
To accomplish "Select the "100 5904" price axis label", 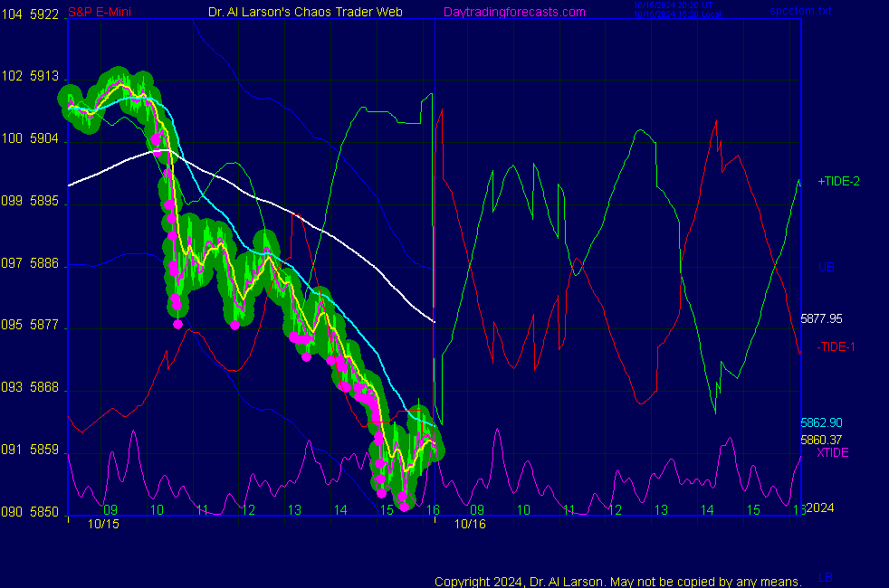I will point(30,138).
